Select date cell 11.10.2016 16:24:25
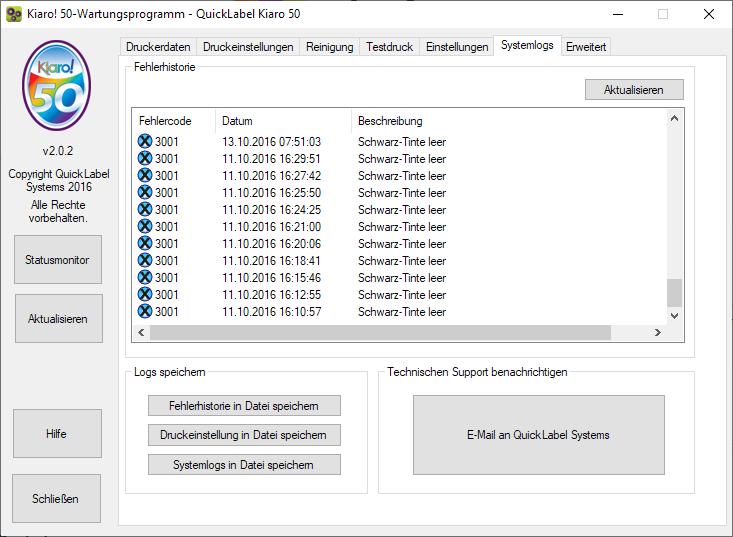The width and height of the screenshot is (733, 537). [x=271, y=210]
